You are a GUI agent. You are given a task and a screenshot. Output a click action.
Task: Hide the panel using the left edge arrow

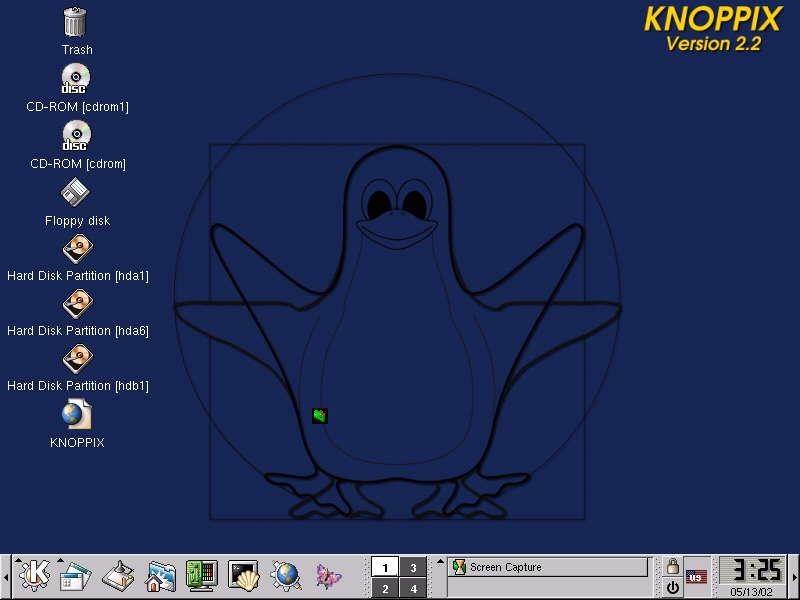click(6, 577)
